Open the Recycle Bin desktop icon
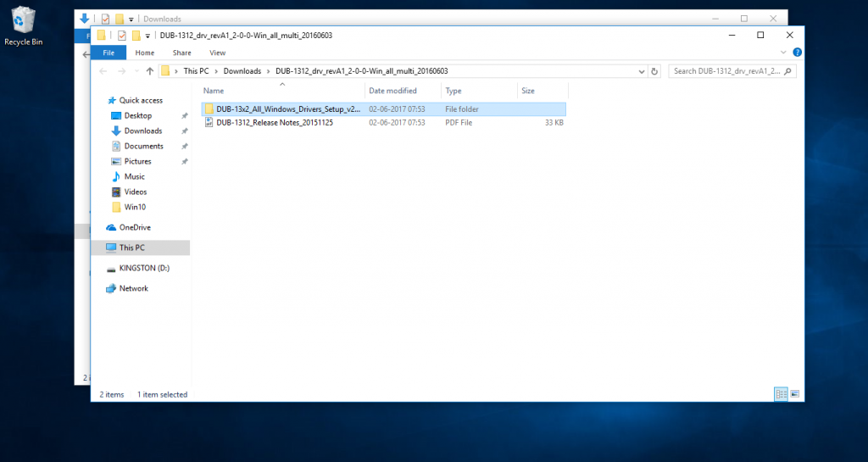 [x=23, y=26]
